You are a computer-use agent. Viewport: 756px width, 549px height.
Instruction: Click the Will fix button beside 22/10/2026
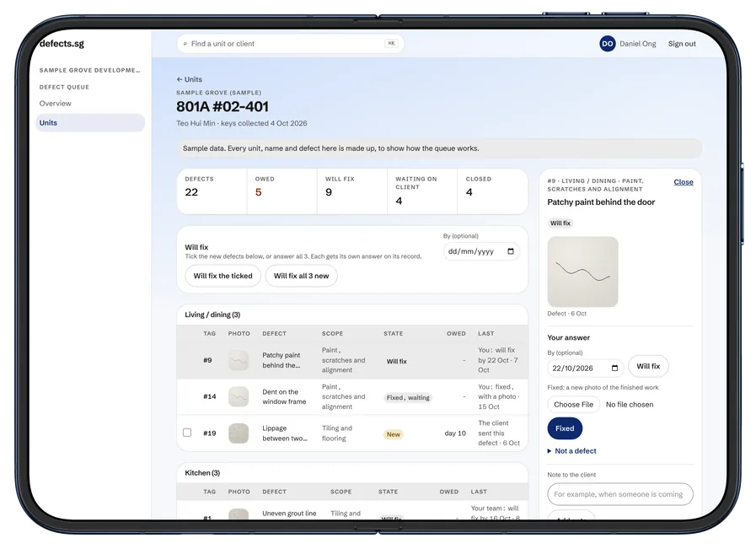point(648,366)
